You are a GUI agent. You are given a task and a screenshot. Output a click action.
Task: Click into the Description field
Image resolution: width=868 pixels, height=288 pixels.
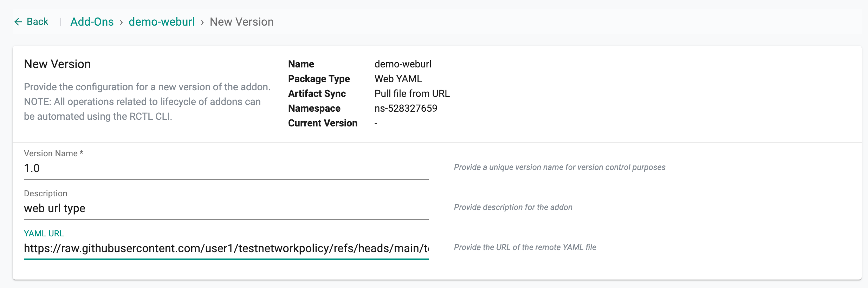(x=226, y=209)
